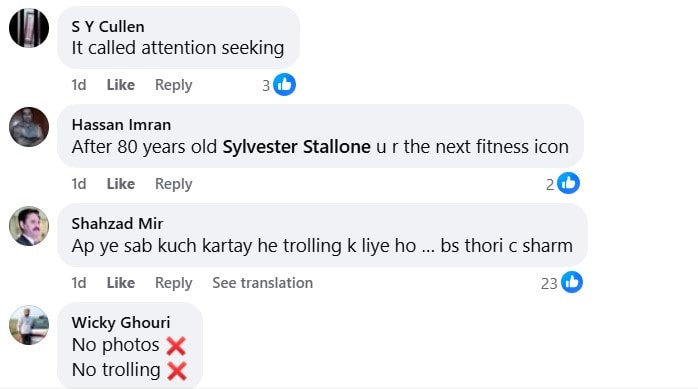
Task: Open S Y Cullen's profile picture
Action: [29, 28]
